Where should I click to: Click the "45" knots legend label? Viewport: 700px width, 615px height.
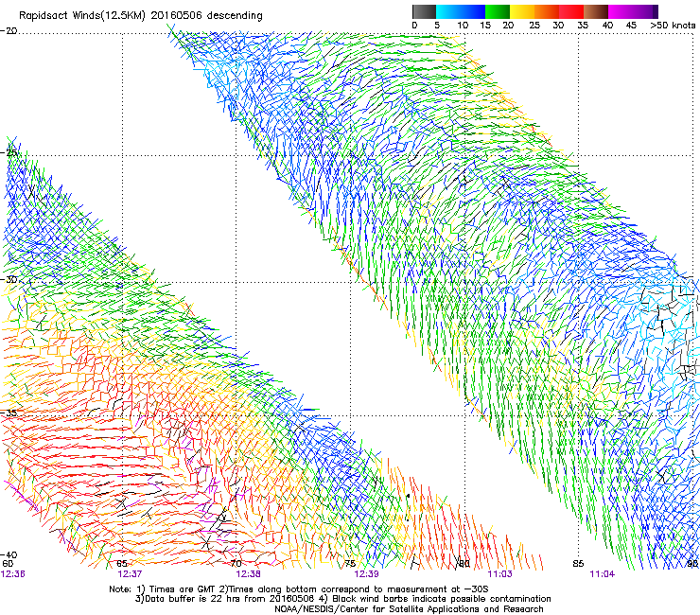(631, 26)
